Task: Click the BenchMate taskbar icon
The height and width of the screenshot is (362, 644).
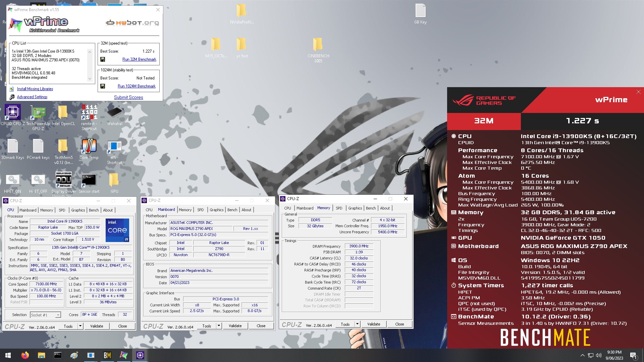Action: [x=107, y=355]
